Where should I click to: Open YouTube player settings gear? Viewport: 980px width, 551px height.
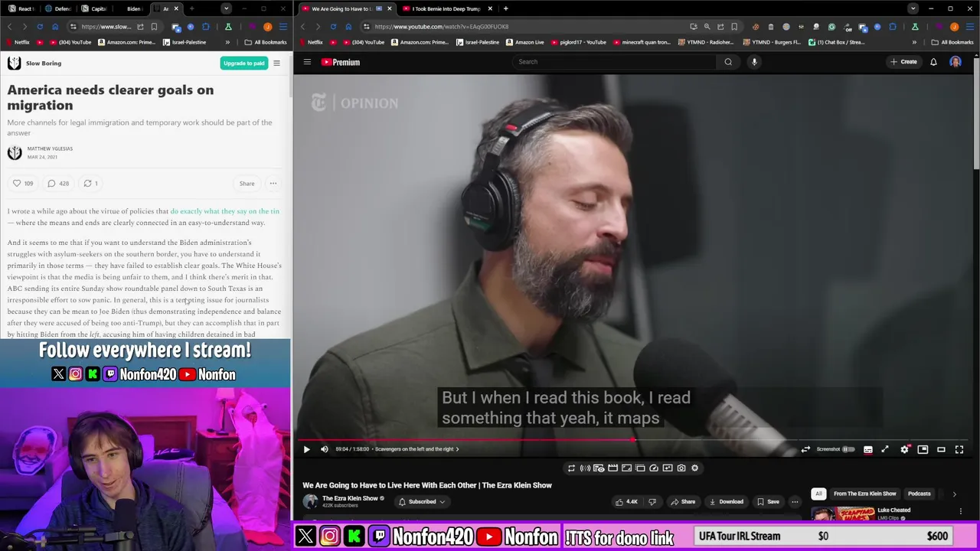click(x=904, y=449)
